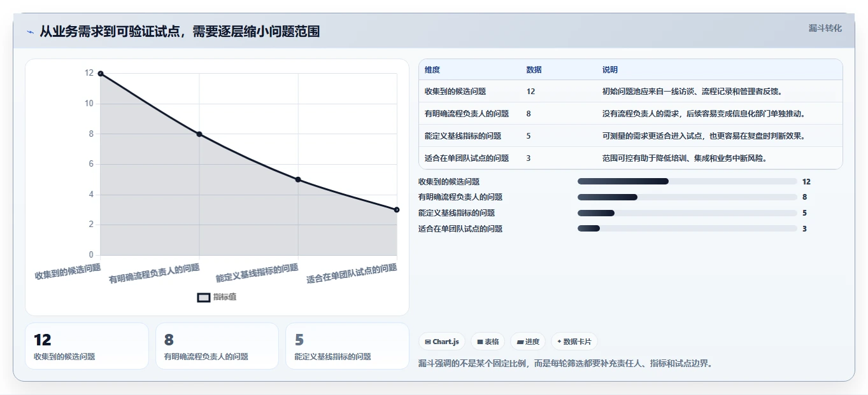Click the chart data point at value 3

coord(397,209)
